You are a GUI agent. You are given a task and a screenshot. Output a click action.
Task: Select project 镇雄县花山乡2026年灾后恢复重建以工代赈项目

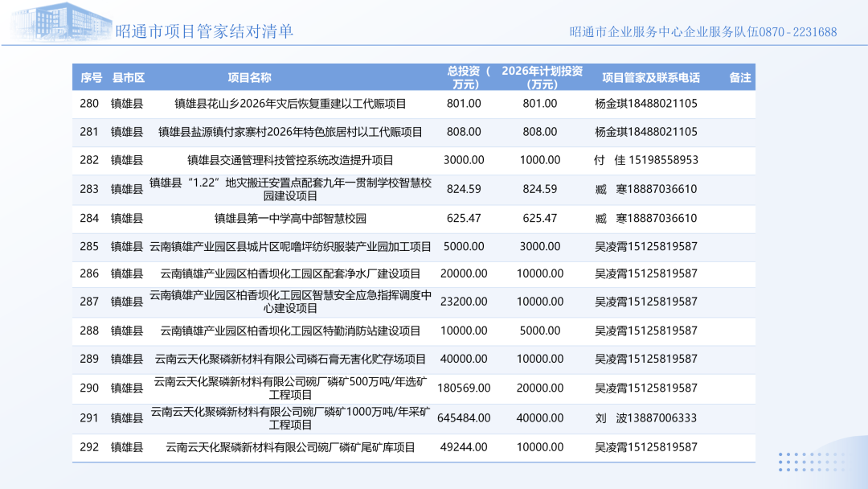(x=290, y=104)
